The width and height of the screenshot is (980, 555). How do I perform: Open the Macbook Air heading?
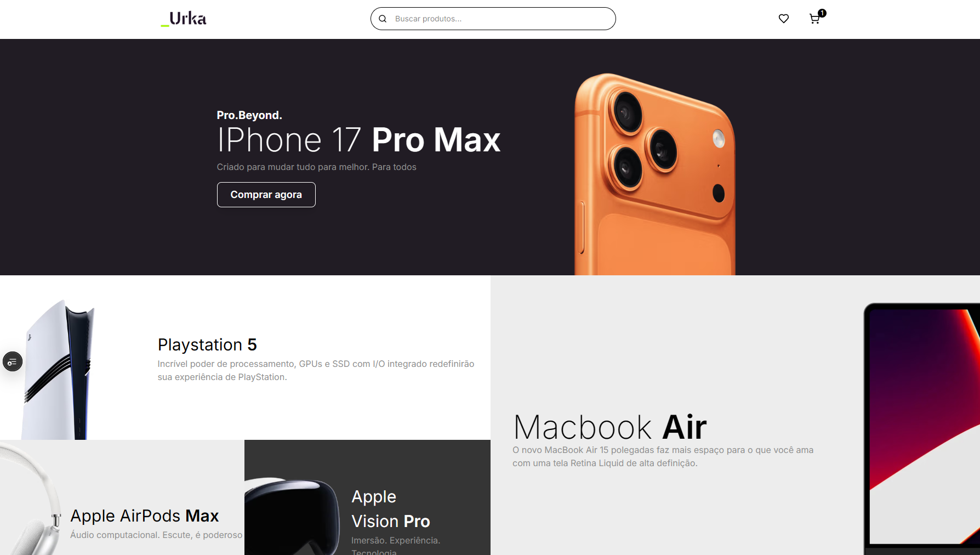tap(610, 427)
